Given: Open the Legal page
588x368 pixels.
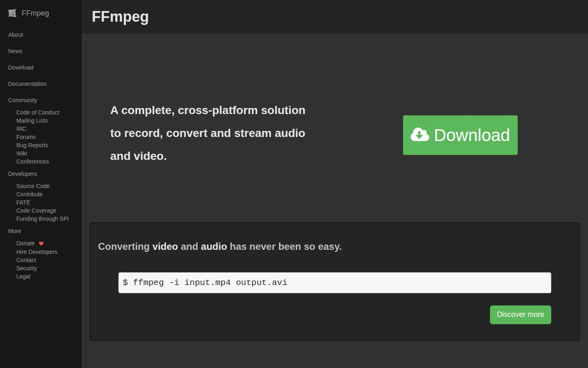Looking at the screenshot, I should pos(23,276).
